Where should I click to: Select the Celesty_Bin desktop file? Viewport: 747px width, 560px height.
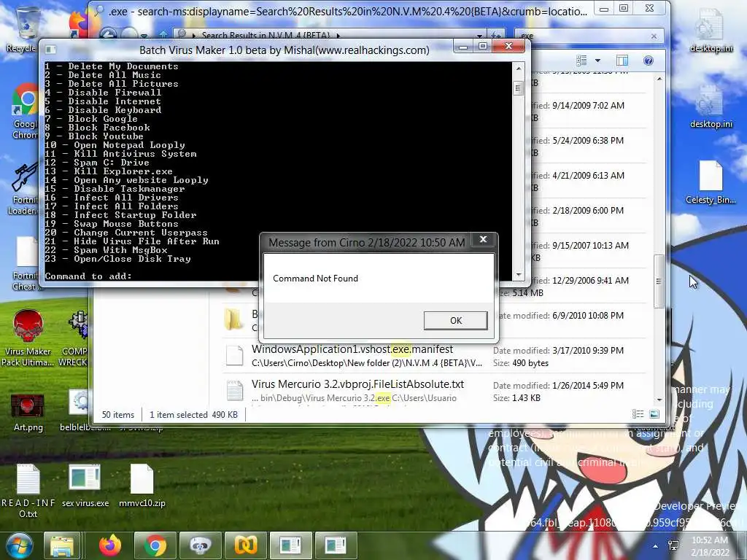tap(711, 183)
